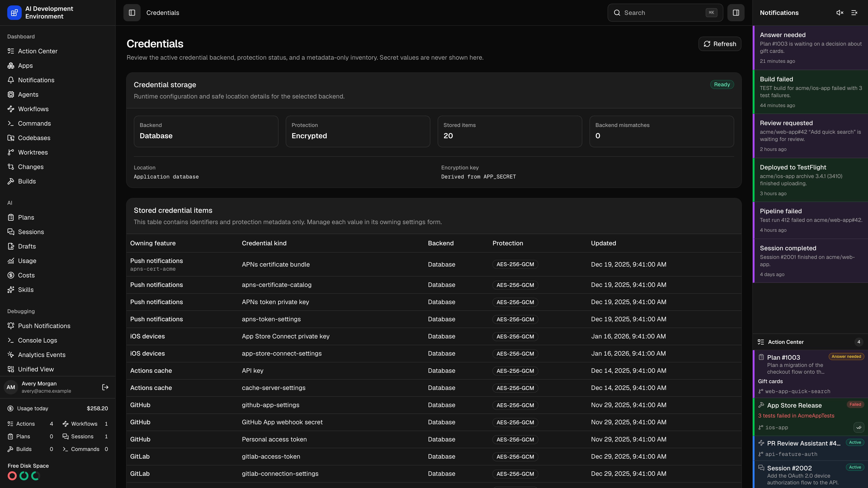The height and width of the screenshot is (488, 868).
Task: Click the Action Center panel header
Action: tap(810, 342)
